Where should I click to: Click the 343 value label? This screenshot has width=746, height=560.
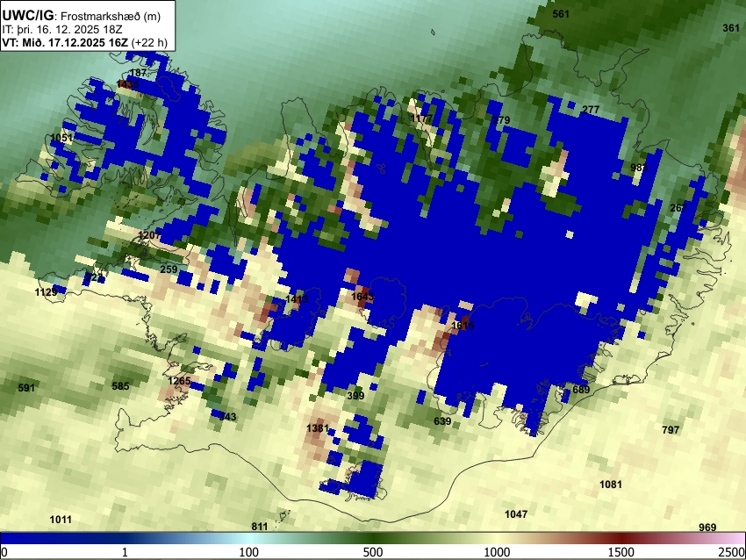click(227, 417)
